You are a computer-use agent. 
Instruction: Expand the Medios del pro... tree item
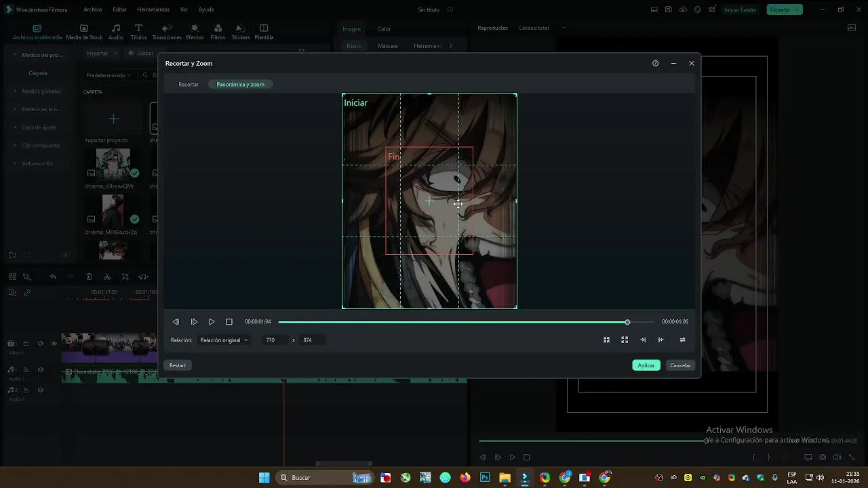pyautogui.click(x=15, y=55)
